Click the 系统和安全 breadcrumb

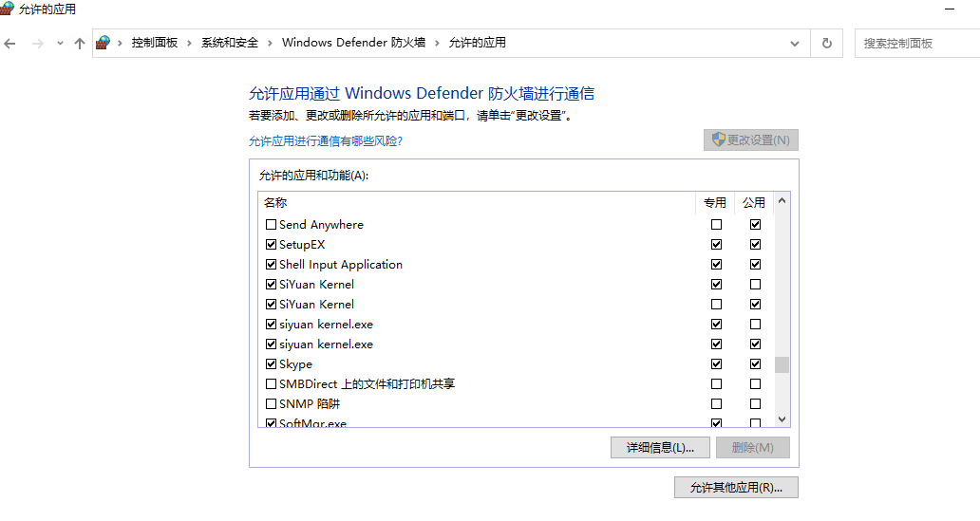click(x=230, y=43)
